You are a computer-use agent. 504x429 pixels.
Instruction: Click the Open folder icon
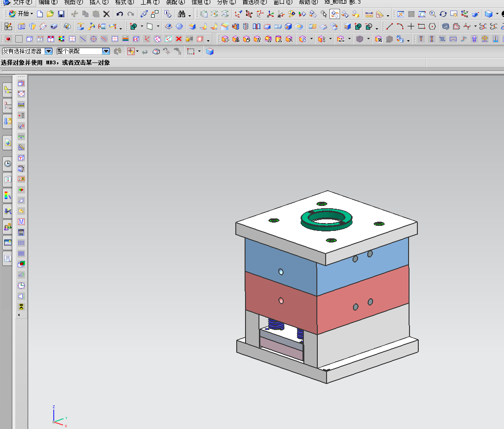pyautogui.click(x=50, y=14)
